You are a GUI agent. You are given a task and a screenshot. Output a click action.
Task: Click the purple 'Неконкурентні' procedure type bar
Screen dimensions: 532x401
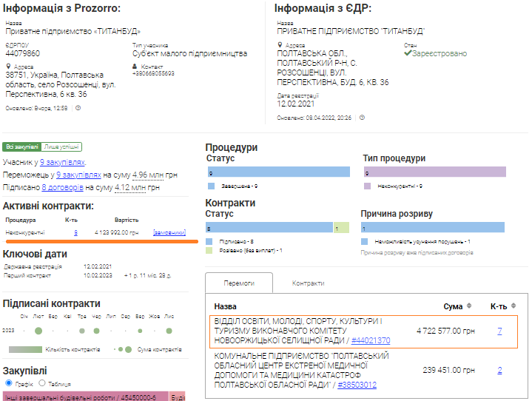[x=434, y=172]
